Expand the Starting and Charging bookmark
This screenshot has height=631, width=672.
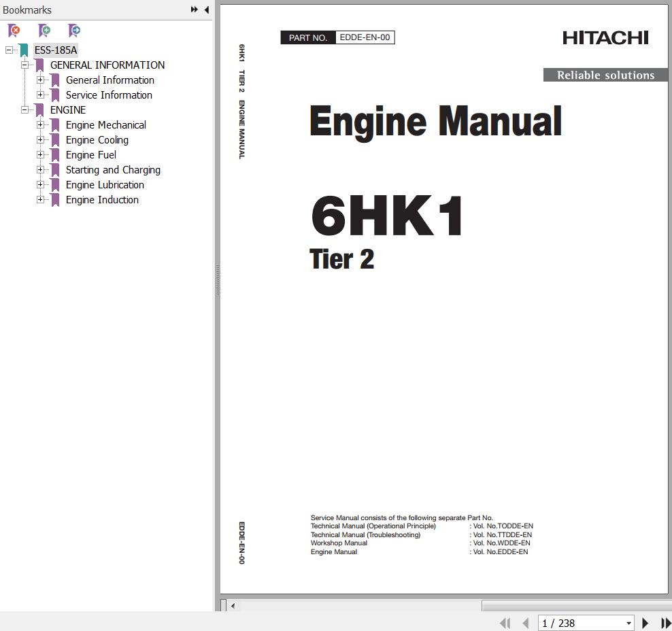click(40, 169)
